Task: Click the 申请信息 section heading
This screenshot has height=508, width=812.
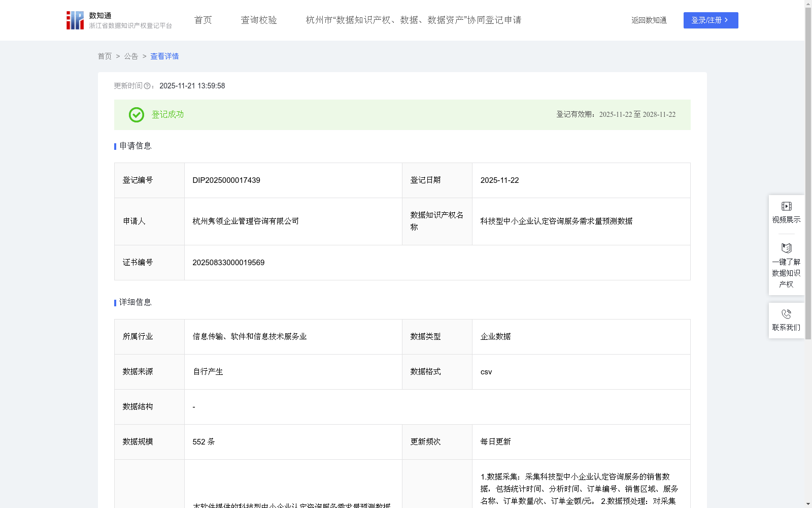Action: 136,146
